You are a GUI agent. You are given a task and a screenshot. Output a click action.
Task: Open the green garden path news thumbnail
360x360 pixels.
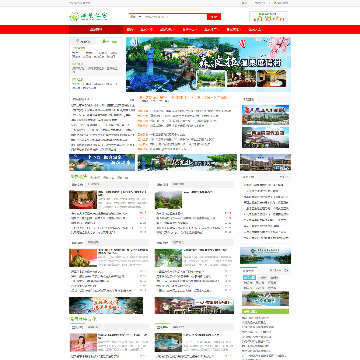(x=168, y=258)
